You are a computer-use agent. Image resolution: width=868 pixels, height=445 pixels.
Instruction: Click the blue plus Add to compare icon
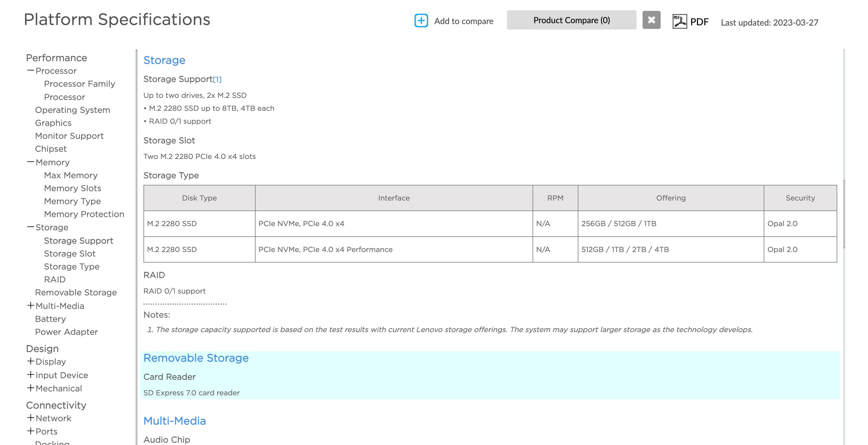[421, 20]
